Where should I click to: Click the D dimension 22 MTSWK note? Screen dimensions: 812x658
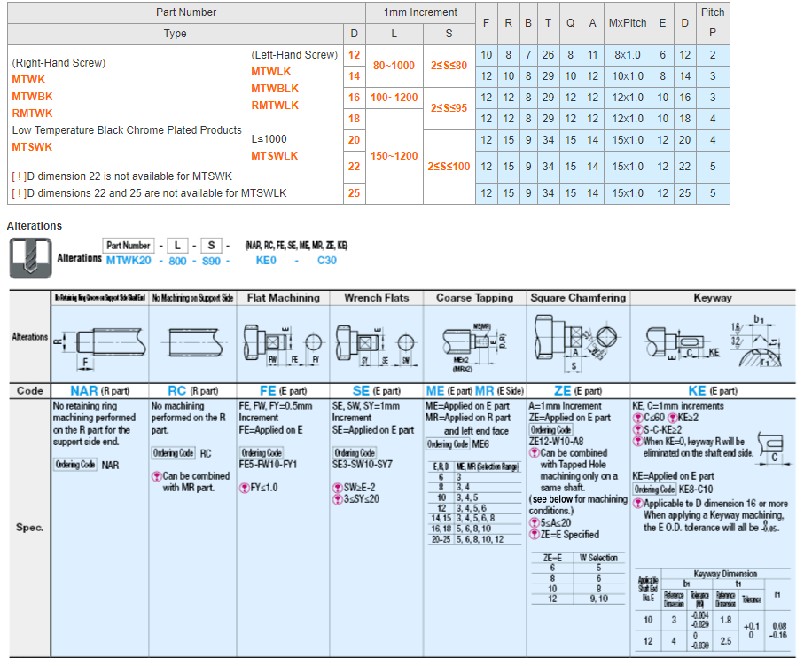122,176
